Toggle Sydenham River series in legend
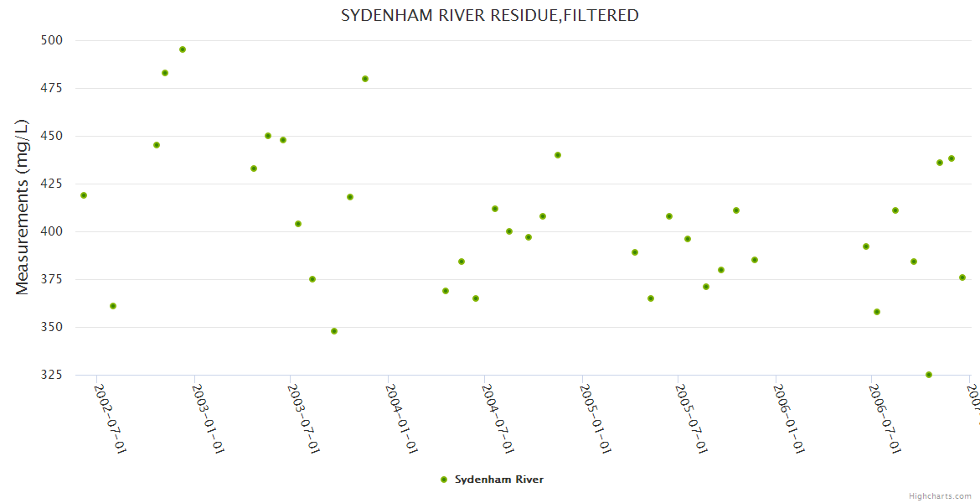This screenshot has height=503, width=980. (x=498, y=480)
